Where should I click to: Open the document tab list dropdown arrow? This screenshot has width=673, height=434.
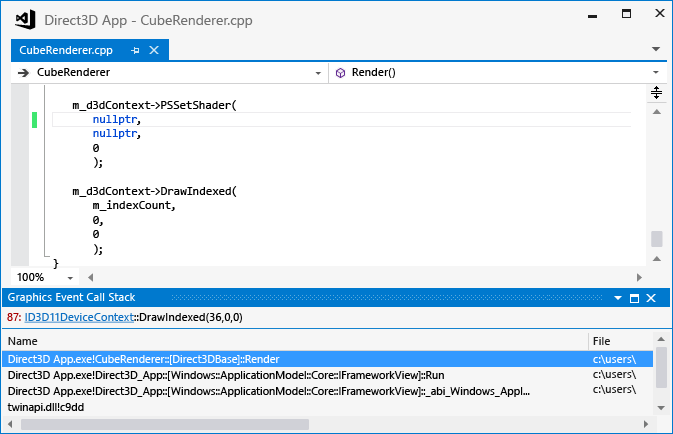[x=655, y=49]
